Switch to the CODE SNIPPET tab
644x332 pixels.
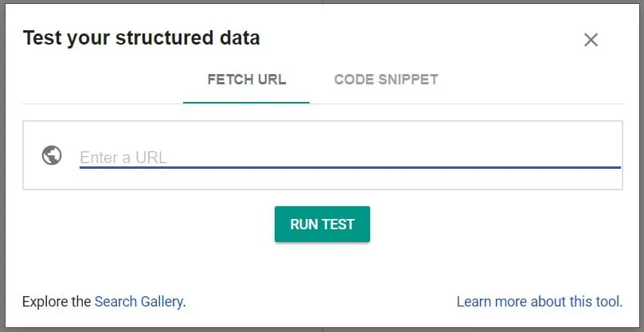(x=386, y=80)
